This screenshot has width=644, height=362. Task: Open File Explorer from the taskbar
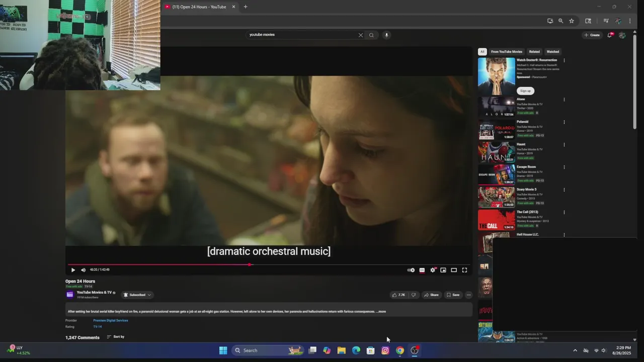[342, 350]
